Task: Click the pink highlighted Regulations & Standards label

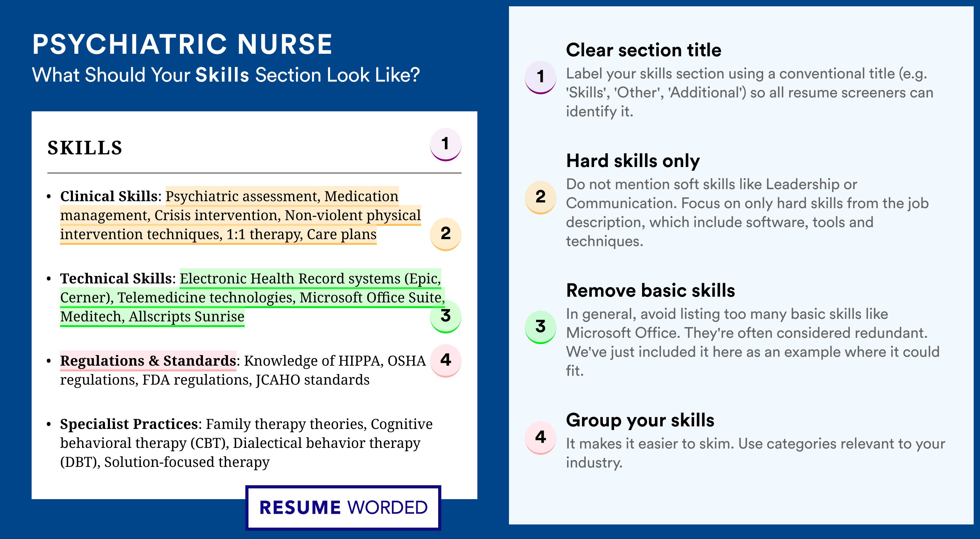Action: [x=148, y=361]
